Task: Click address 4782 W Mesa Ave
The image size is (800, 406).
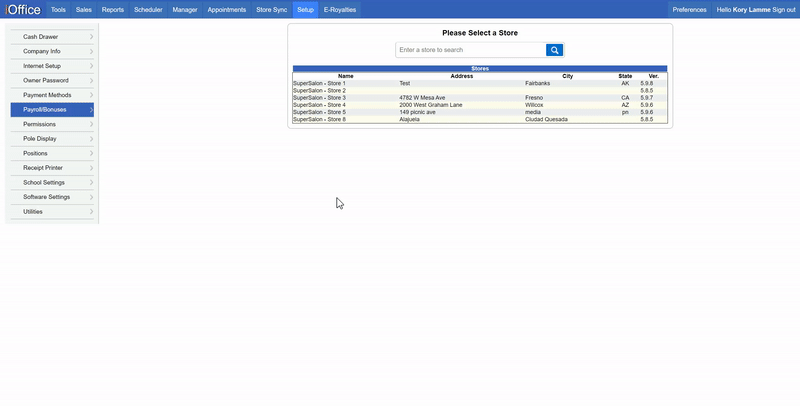Action: pyautogui.click(x=422, y=97)
